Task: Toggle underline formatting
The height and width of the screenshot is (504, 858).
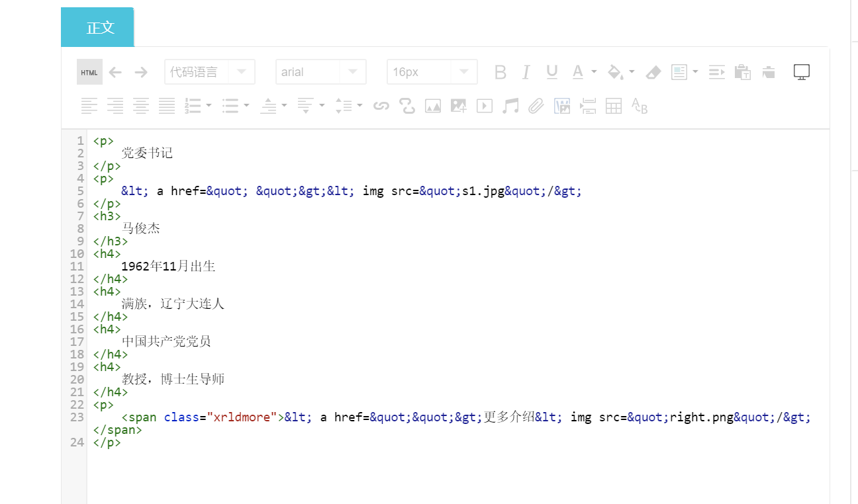Action: pos(552,72)
